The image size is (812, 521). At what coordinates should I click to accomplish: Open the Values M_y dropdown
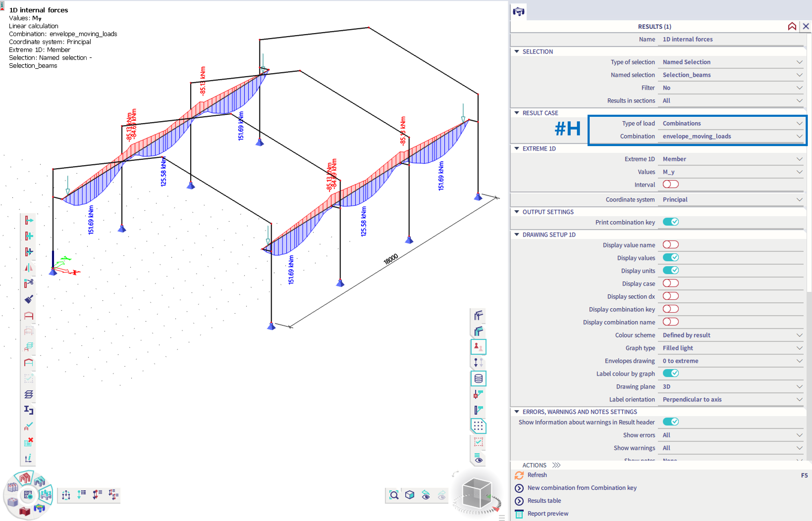[x=731, y=172]
